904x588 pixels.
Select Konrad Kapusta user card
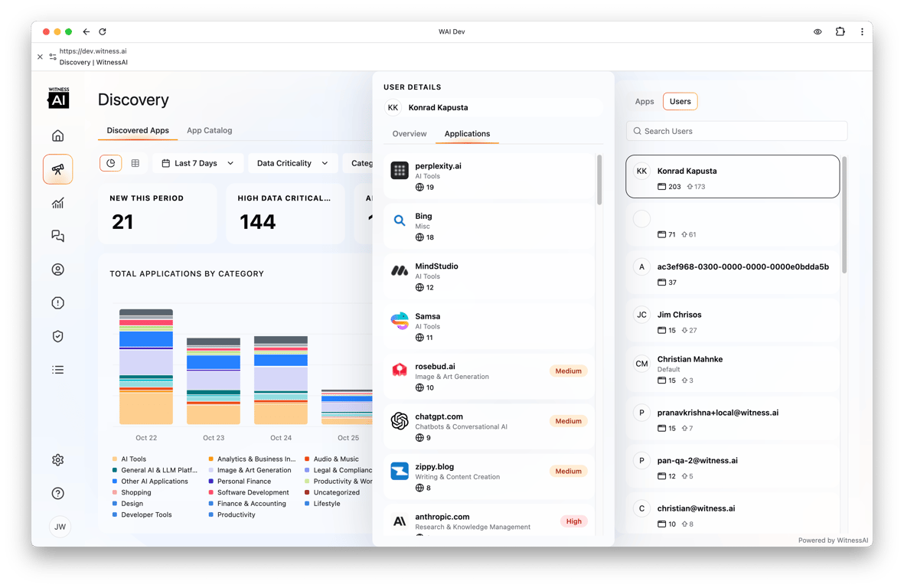coord(733,176)
